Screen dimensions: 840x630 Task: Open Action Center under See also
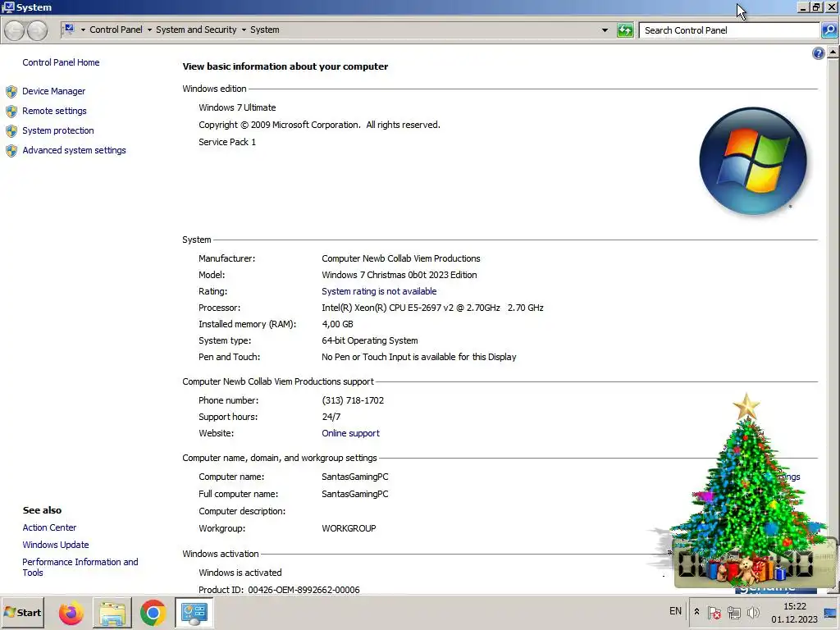(49, 527)
